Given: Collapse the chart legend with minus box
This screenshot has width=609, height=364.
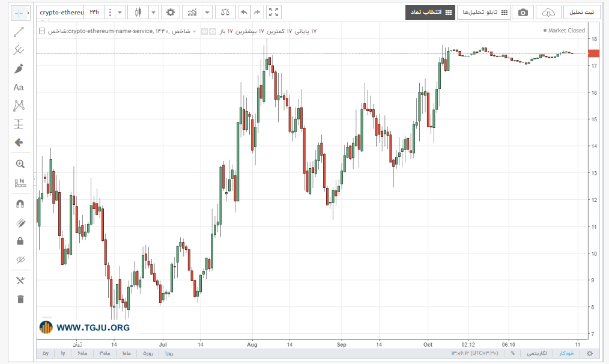Looking at the screenshot, I should pos(42,31).
